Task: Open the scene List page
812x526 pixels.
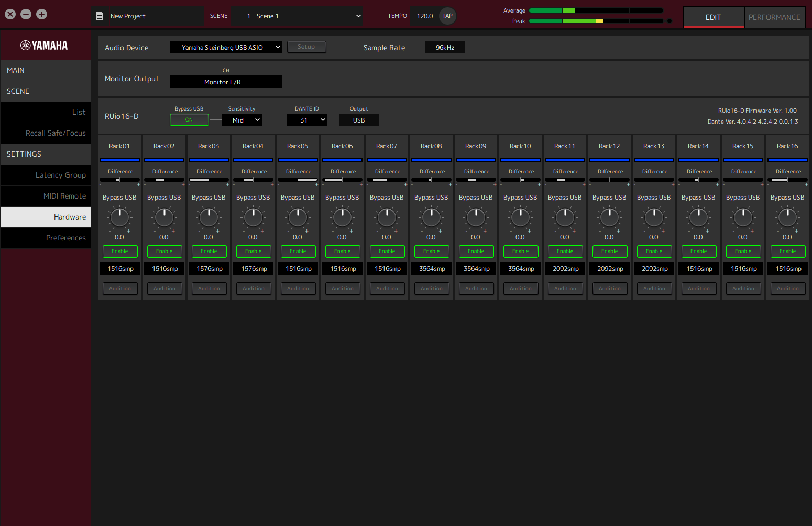Action: coord(46,112)
